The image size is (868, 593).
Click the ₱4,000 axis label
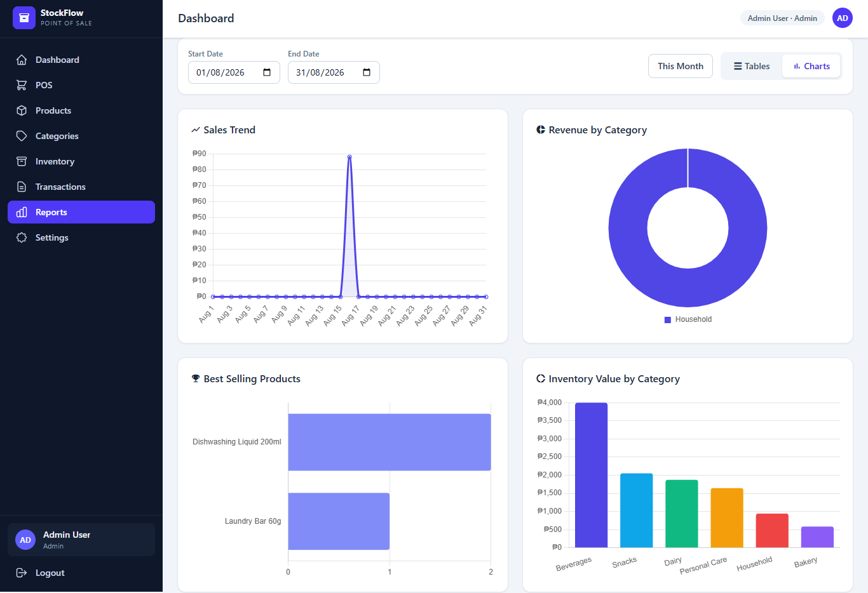(x=550, y=403)
